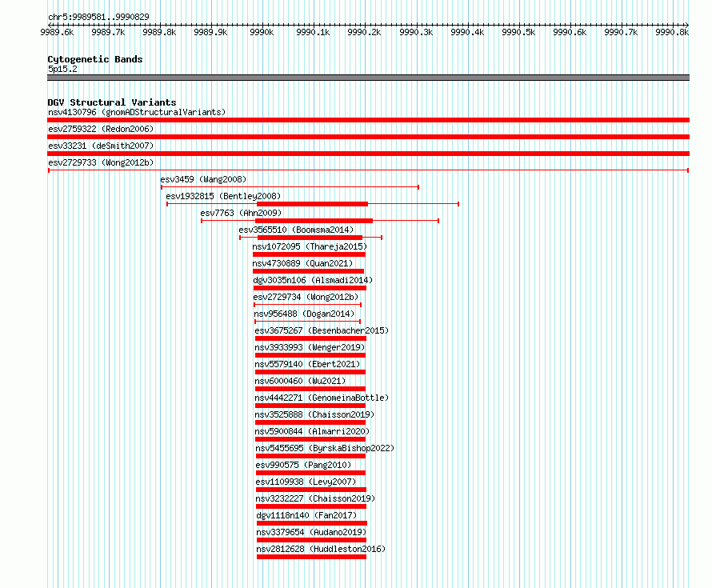Open esv3675267 (Besenbacher2015) variant
The height and width of the screenshot is (588, 712).
coord(322,330)
